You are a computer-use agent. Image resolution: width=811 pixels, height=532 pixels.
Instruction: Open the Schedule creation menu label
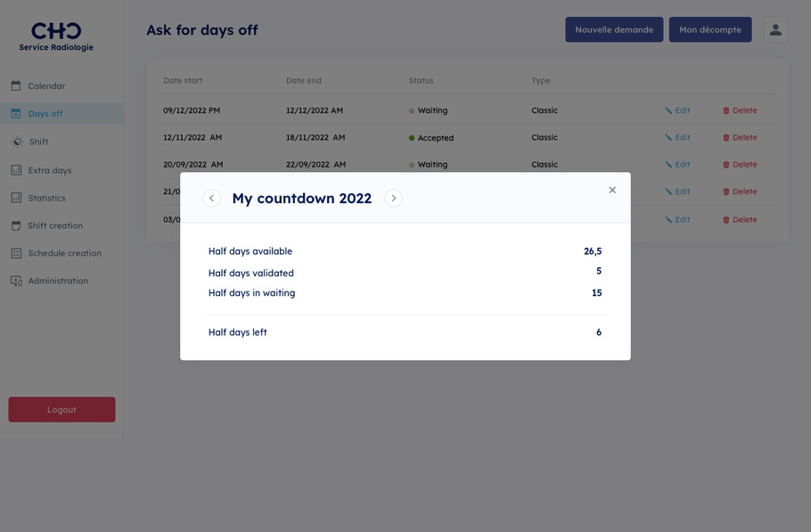[x=64, y=253]
